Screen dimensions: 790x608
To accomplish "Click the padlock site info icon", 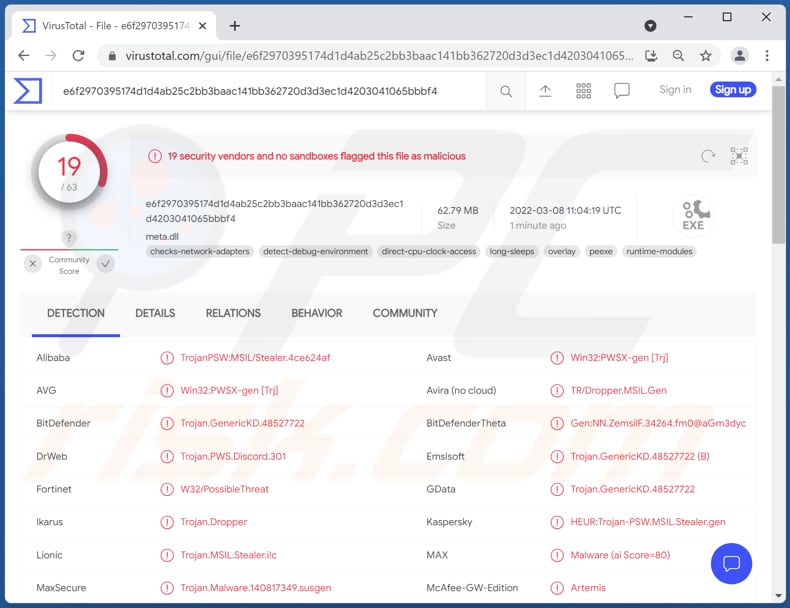I will pyautogui.click(x=112, y=56).
